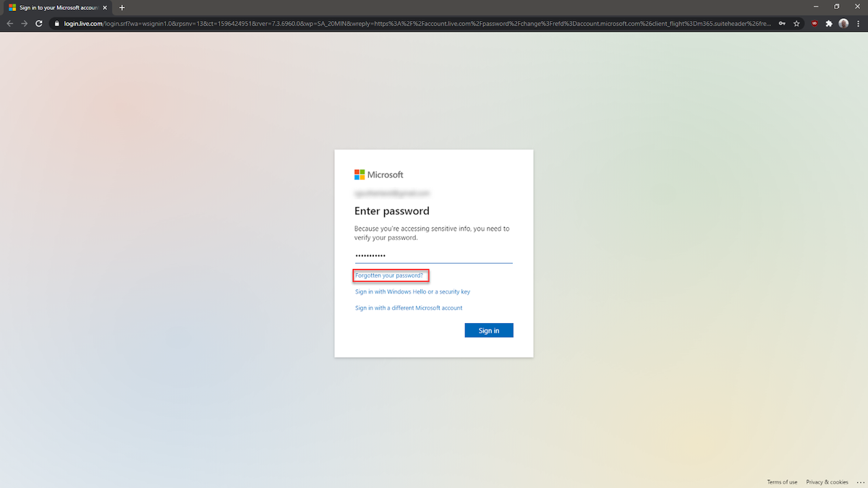Open the Terms of use page
868x488 pixels.
point(782,481)
